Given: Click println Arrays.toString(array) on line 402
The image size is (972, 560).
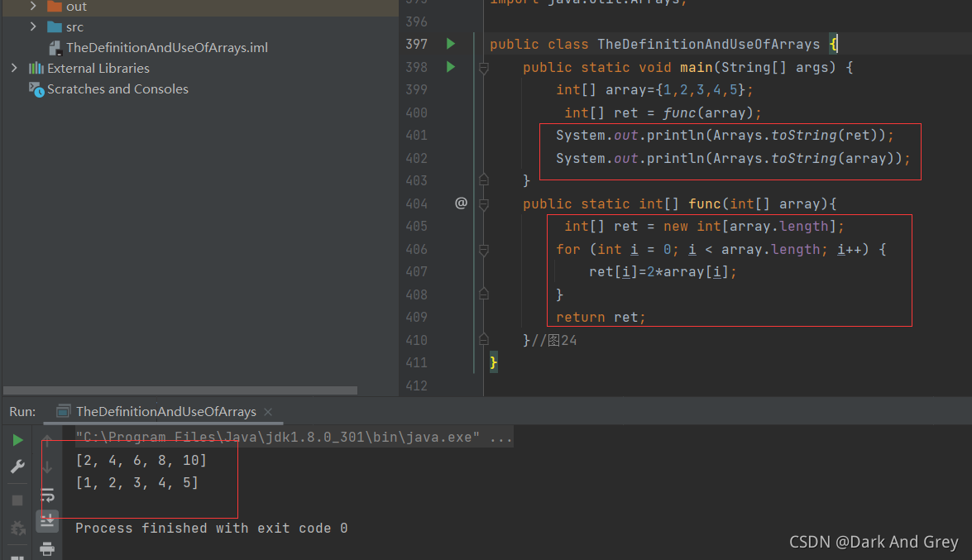Looking at the screenshot, I should tap(733, 158).
